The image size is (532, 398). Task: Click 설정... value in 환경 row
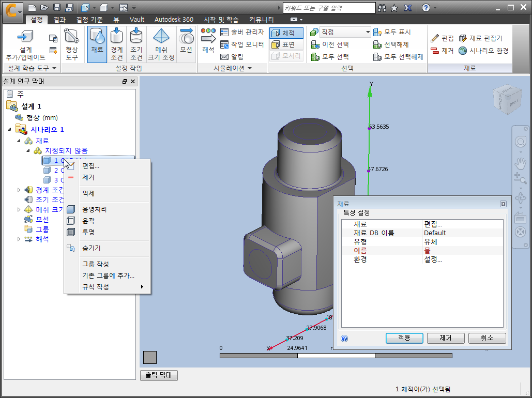(x=433, y=259)
